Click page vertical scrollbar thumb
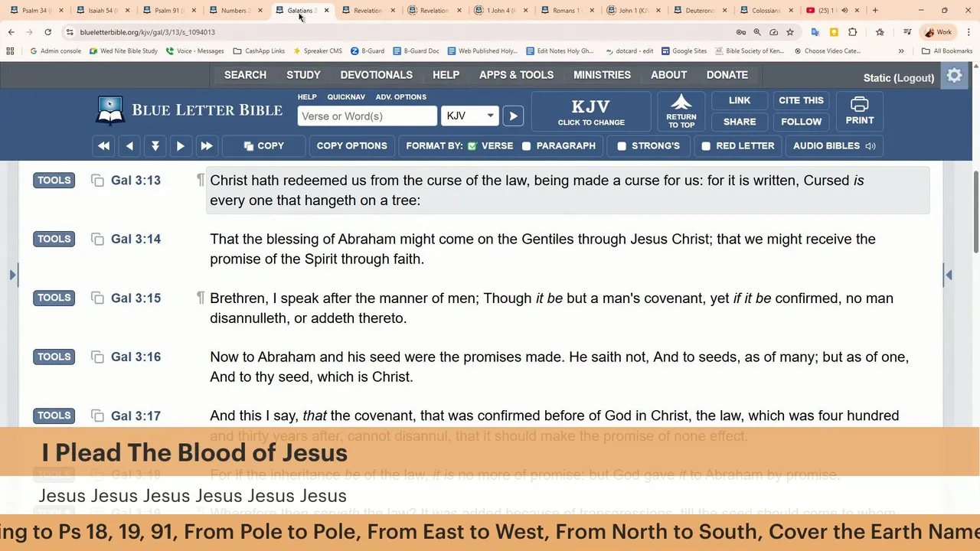The height and width of the screenshot is (551, 980). click(975, 212)
